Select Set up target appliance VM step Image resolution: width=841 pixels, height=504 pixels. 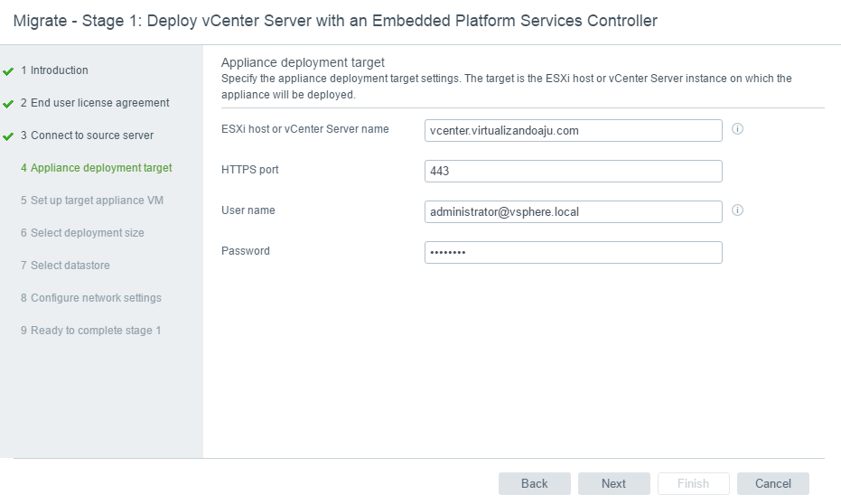[x=91, y=201]
